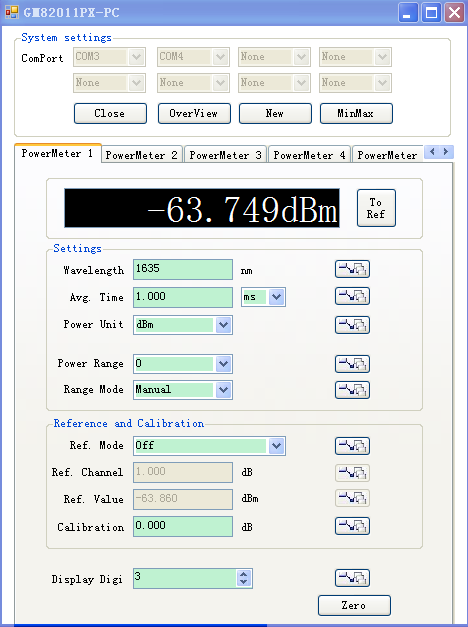Click the apply icon next to Avg. Time
Screen dimensions: 468x627
(x=352, y=296)
